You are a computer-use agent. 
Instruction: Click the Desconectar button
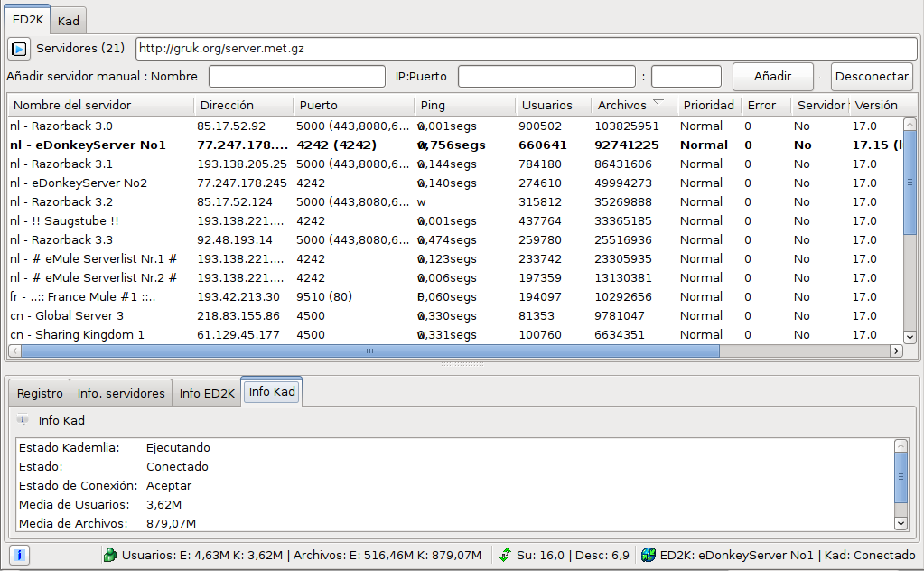pyautogui.click(x=872, y=77)
